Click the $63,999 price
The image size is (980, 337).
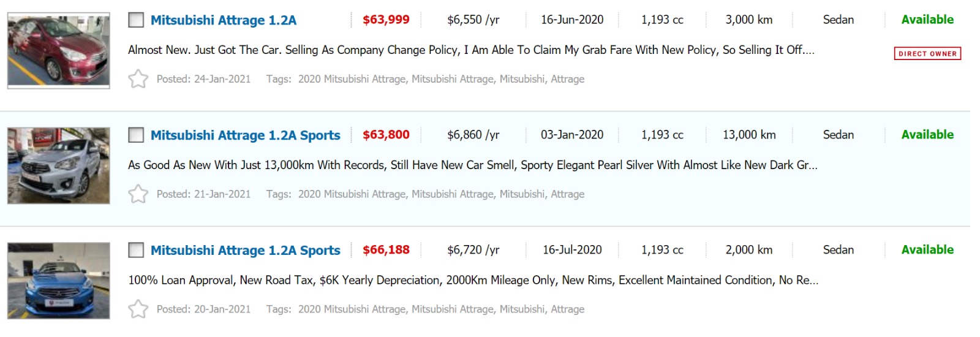tap(386, 20)
